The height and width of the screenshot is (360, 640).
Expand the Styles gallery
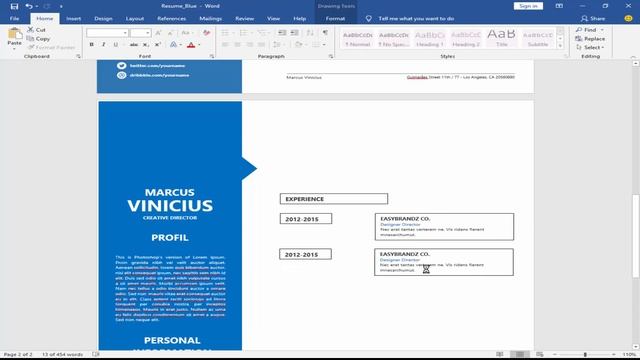[560, 47]
